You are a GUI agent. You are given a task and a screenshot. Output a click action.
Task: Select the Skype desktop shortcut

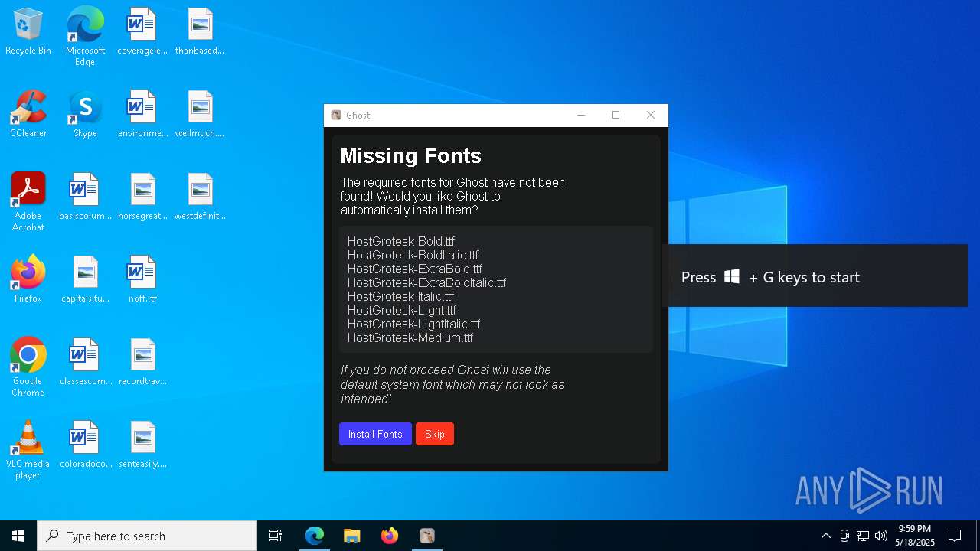(85, 115)
